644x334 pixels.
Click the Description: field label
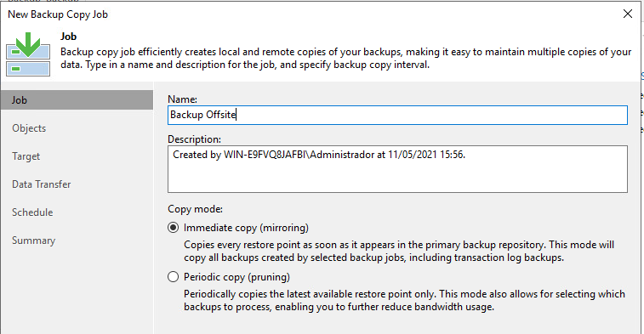pos(194,139)
